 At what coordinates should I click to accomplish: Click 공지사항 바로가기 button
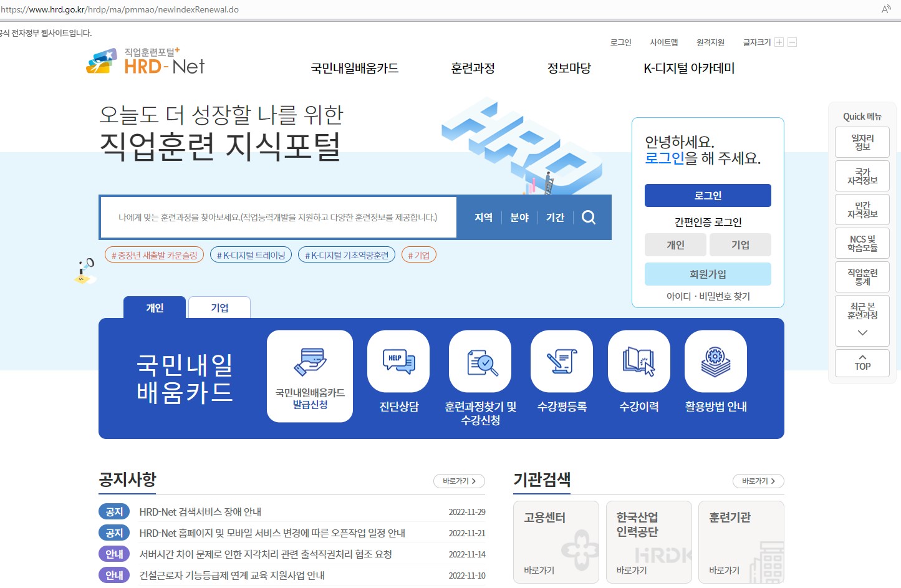tap(459, 481)
